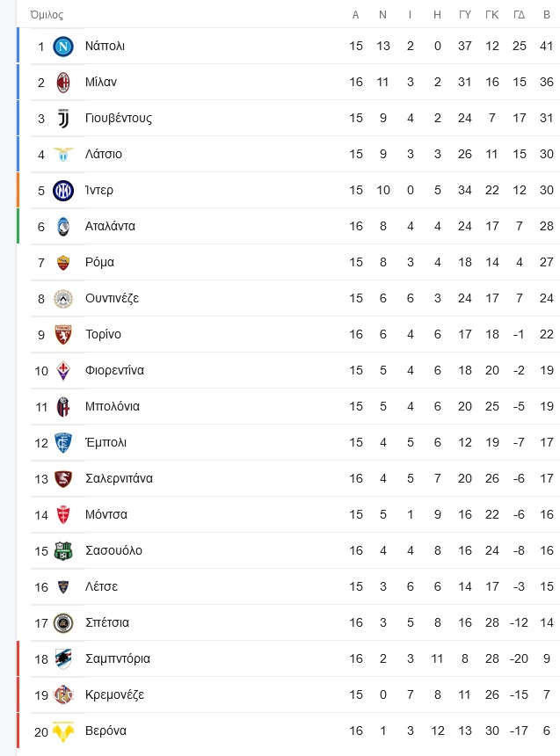The height and width of the screenshot is (756, 560).
Task: Click the Inter club badge icon
Action: pos(63,191)
